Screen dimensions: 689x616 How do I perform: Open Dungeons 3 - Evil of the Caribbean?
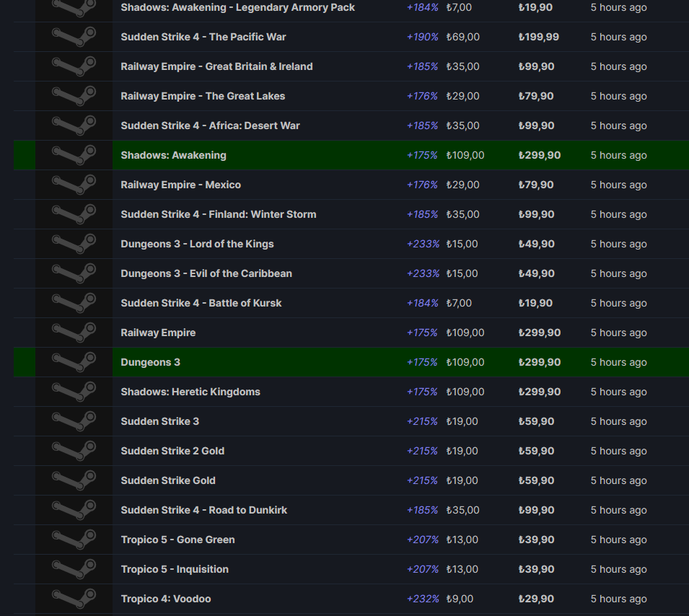(x=206, y=273)
